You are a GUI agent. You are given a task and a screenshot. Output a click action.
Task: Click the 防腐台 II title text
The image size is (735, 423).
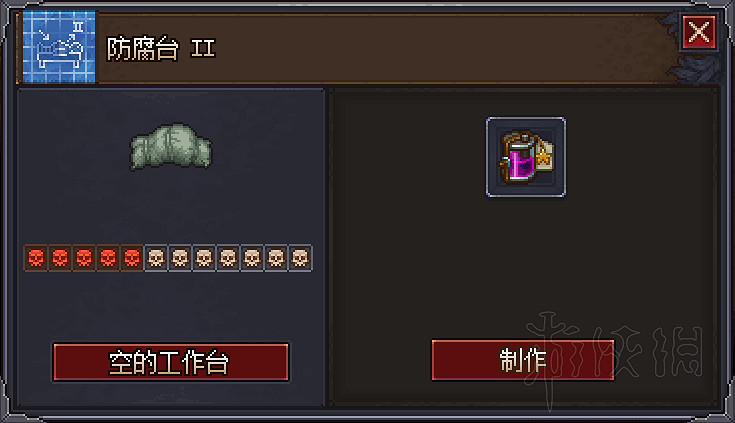click(161, 48)
